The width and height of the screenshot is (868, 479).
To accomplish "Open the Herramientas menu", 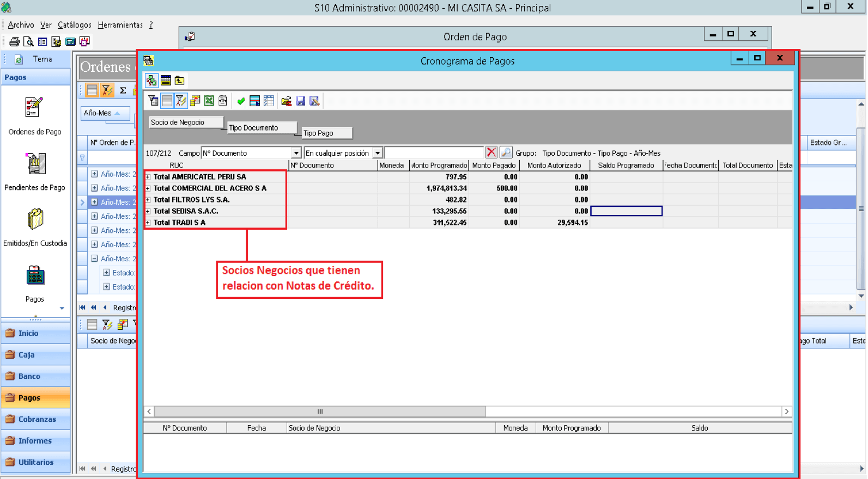I will tap(120, 25).
